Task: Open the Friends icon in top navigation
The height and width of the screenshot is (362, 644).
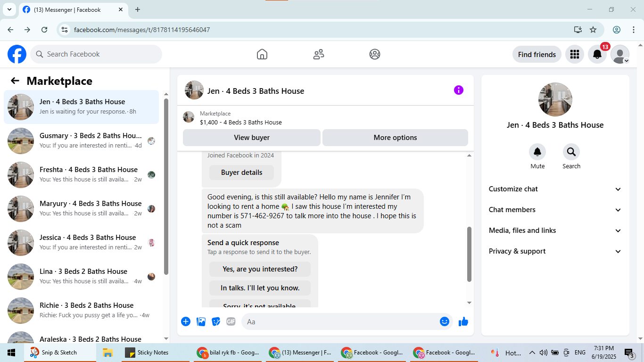Action: click(x=319, y=54)
